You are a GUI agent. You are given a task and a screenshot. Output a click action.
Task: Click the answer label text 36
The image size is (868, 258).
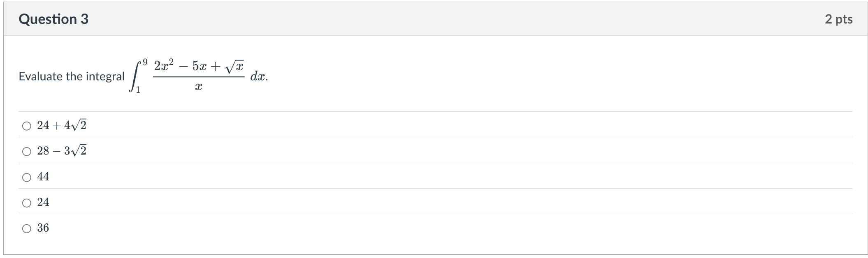(43, 228)
